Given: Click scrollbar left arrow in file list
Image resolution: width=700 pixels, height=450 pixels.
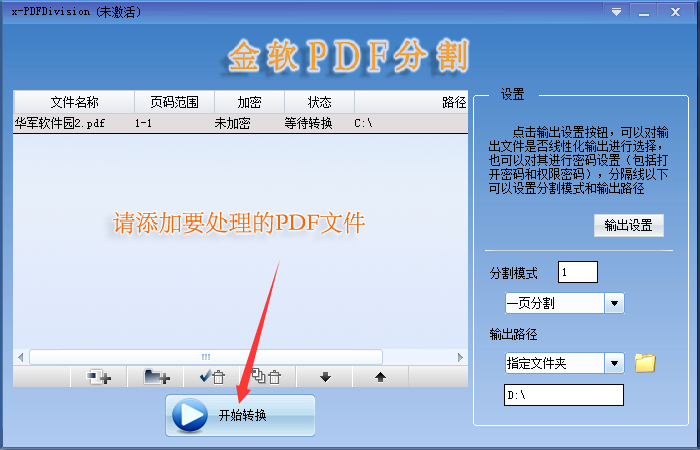Looking at the screenshot, I should [21, 357].
